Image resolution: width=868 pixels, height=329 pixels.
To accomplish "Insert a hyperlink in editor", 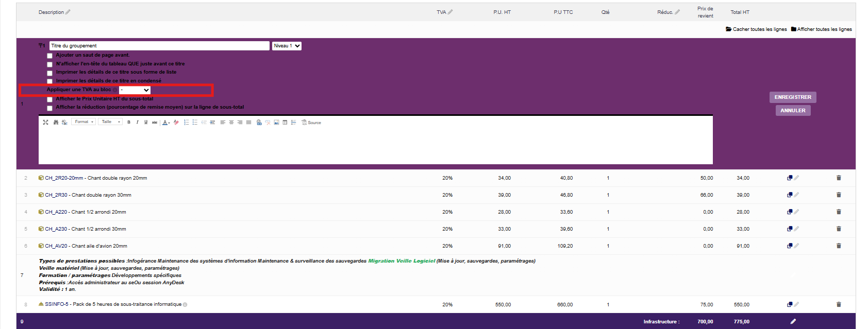I will [x=259, y=122].
